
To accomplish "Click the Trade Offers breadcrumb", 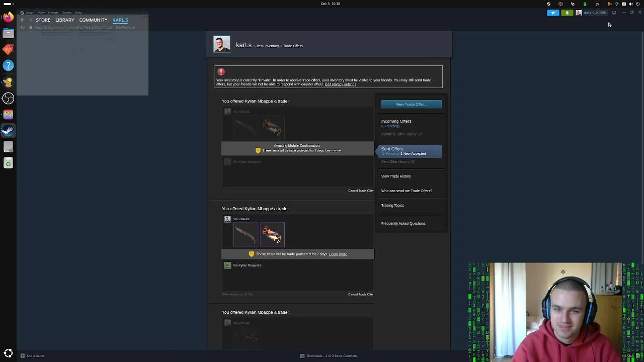I will point(293,46).
